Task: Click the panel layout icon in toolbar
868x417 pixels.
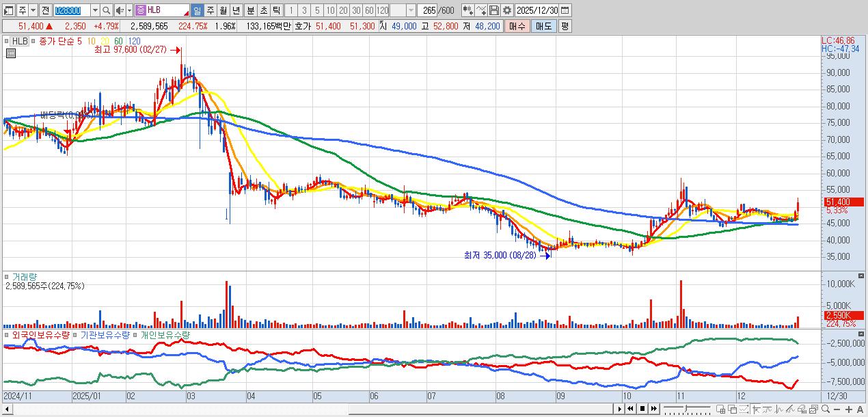Action: click(8, 10)
